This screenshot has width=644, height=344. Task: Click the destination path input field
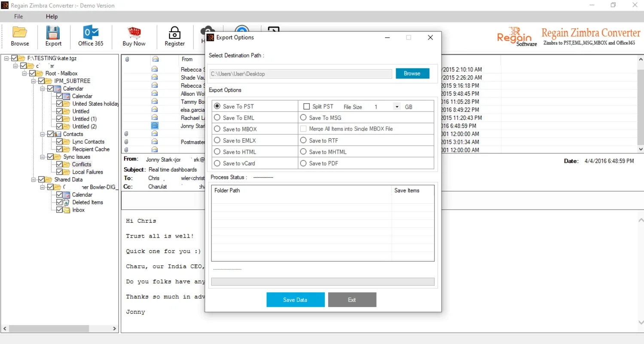(x=301, y=74)
